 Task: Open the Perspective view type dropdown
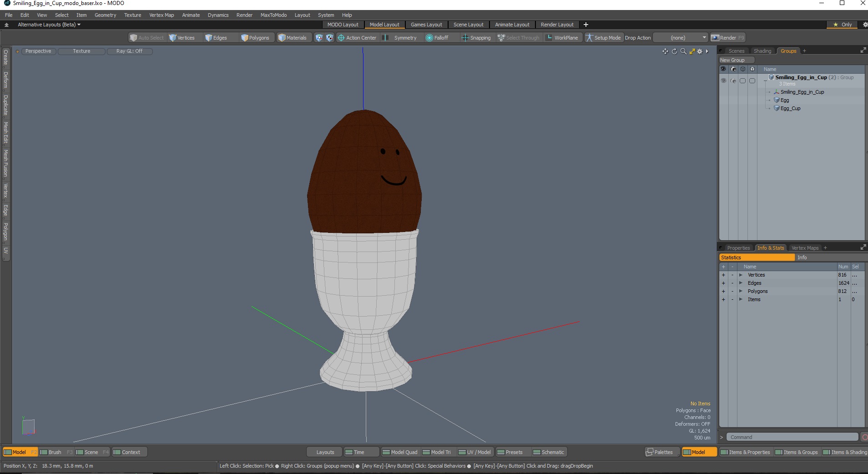38,51
